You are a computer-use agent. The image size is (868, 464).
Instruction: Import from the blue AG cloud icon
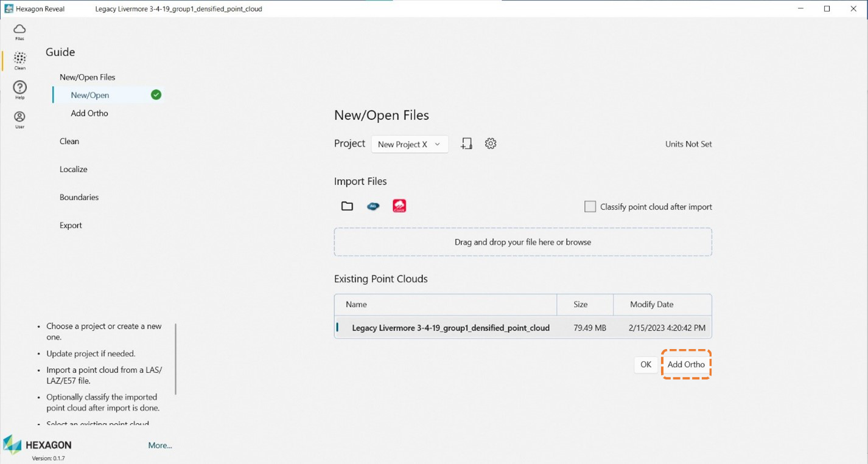point(373,206)
